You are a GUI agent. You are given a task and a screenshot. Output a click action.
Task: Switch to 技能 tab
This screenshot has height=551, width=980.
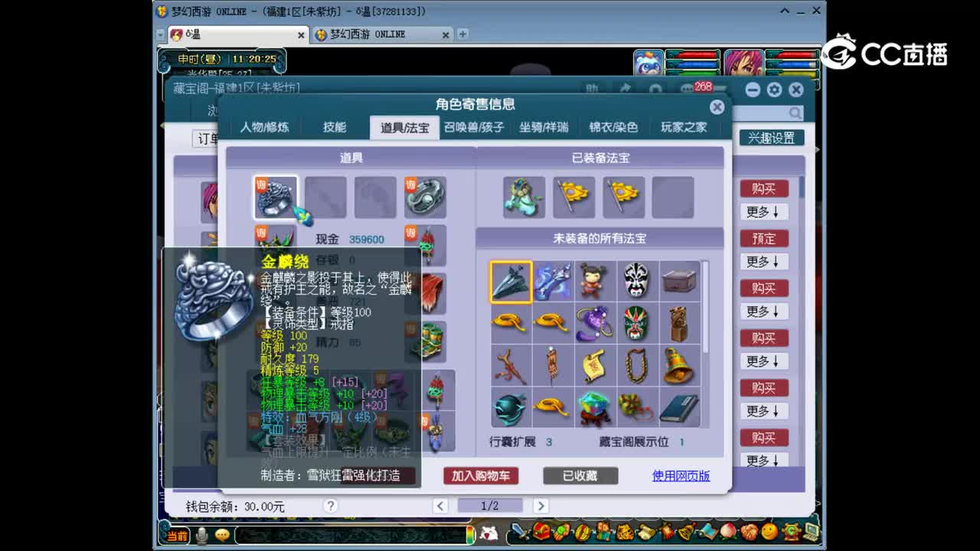[335, 127]
